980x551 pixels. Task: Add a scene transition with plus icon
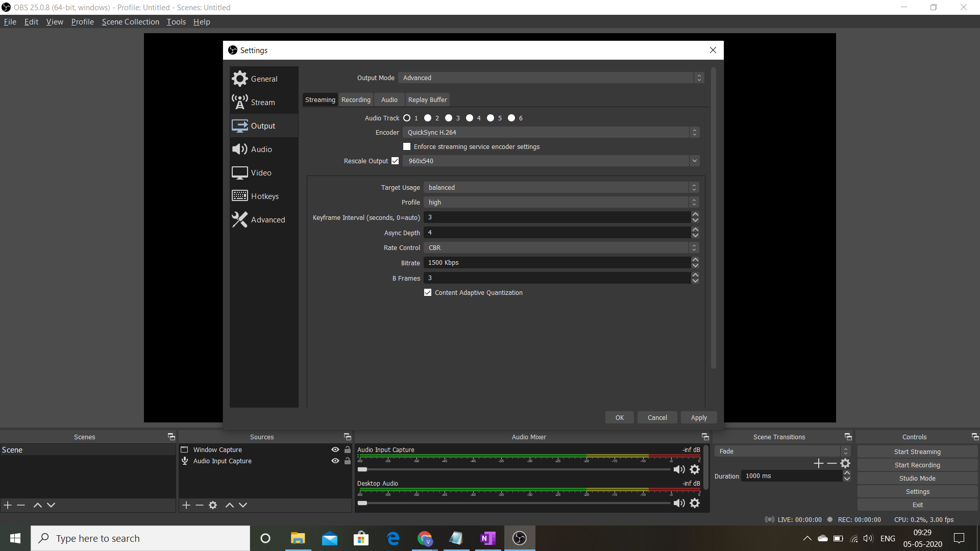(x=819, y=463)
